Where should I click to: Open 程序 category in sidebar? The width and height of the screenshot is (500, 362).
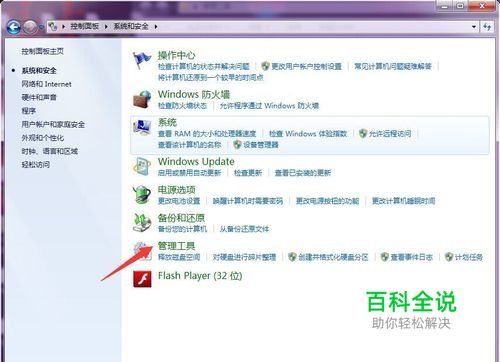pos(29,111)
